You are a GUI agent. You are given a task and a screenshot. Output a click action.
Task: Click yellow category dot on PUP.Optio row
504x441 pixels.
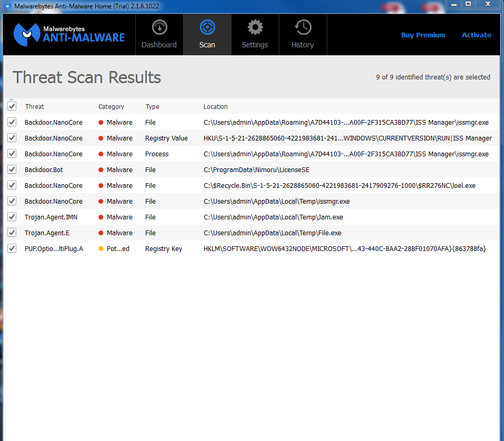[x=100, y=249]
